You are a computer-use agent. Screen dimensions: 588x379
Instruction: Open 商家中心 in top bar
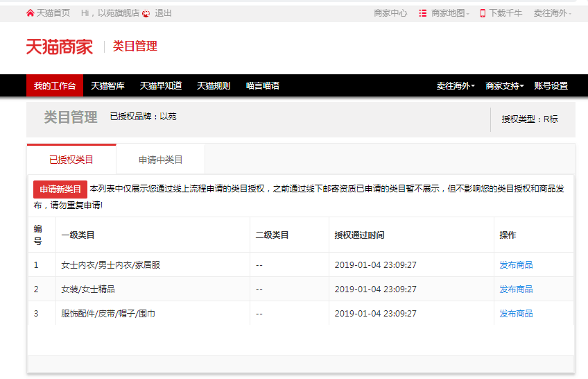tap(390, 13)
